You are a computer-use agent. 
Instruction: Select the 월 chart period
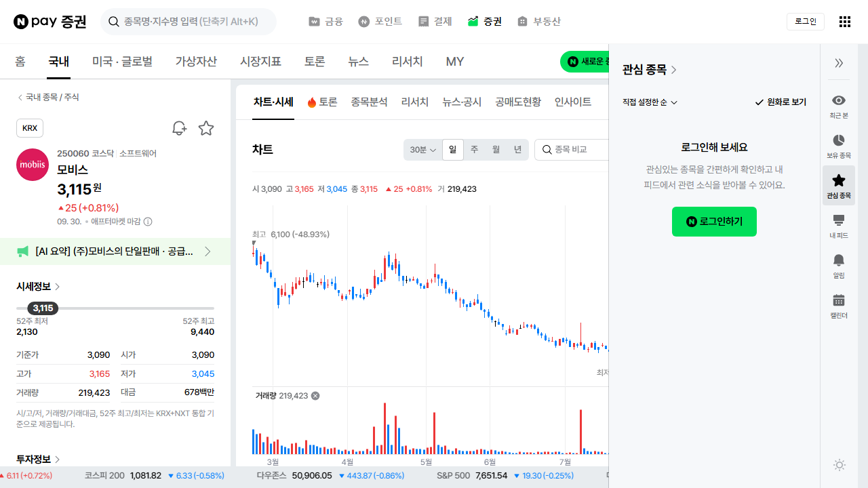click(496, 150)
